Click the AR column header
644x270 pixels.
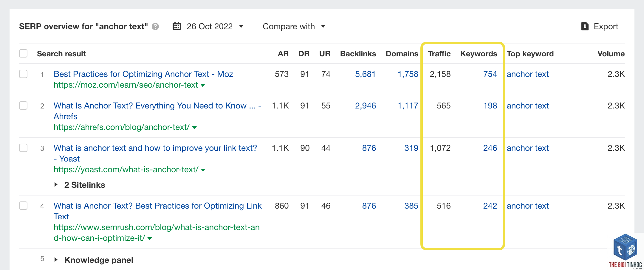point(283,54)
